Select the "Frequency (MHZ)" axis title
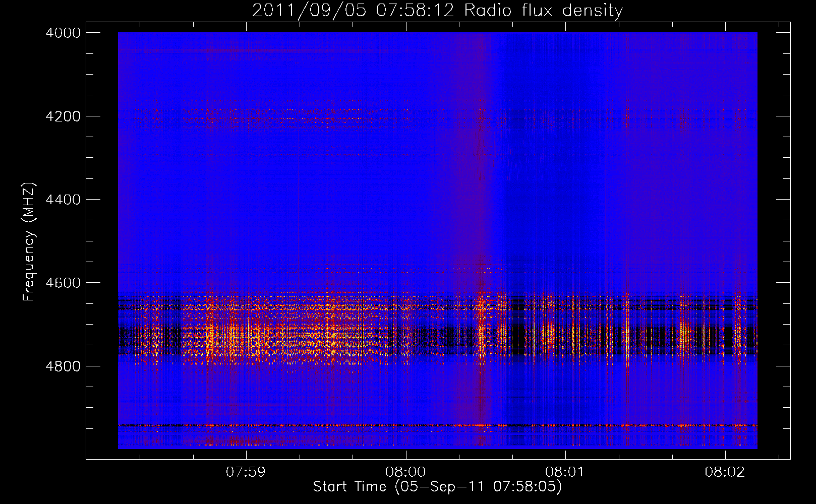 (29, 242)
